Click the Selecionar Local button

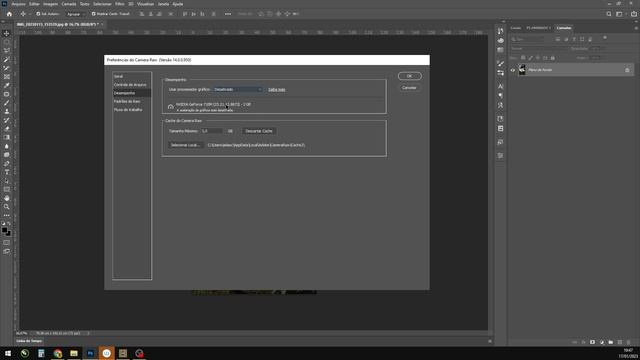(185, 145)
